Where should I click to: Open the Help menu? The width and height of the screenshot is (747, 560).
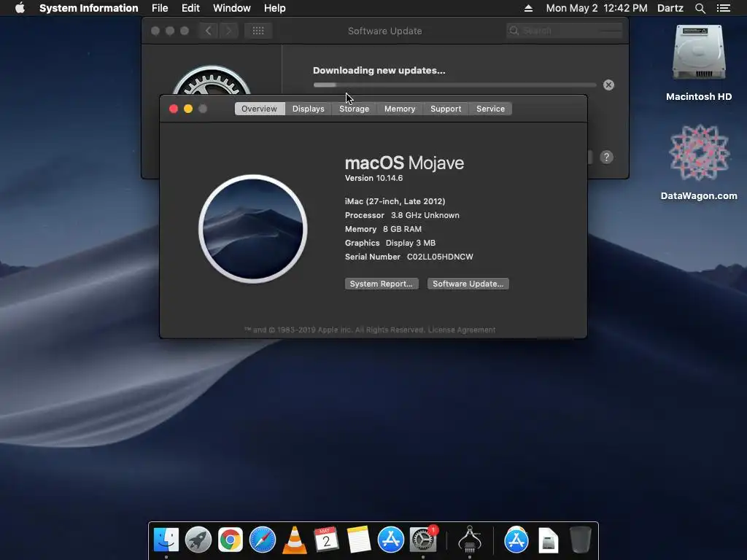[x=275, y=8]
